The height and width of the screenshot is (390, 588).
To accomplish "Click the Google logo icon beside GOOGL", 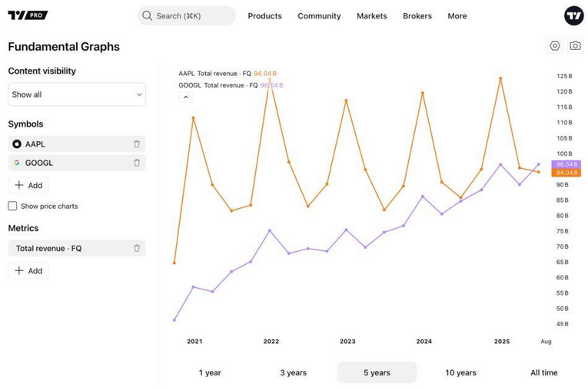I will tap(17, 163).
